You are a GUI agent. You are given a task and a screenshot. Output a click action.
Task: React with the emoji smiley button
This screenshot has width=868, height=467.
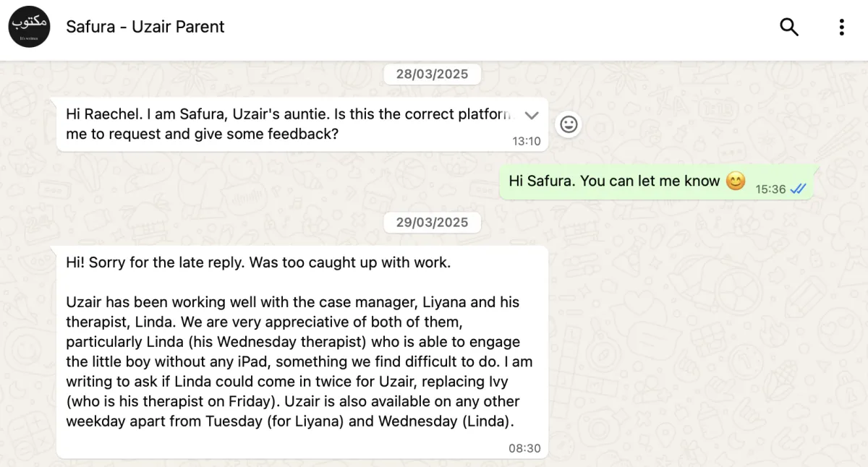click(x=569, y=124)
